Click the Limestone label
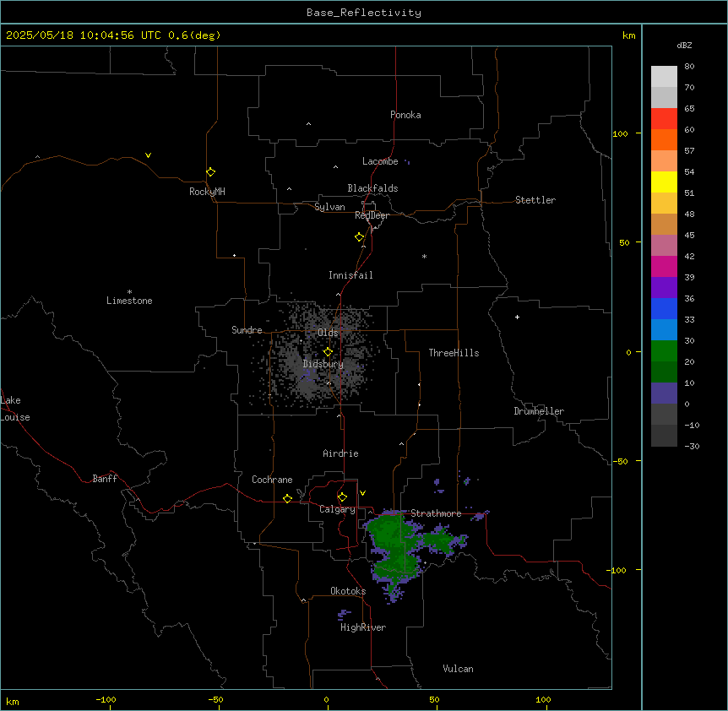This screenshot has height=711, width=728. 129,301
